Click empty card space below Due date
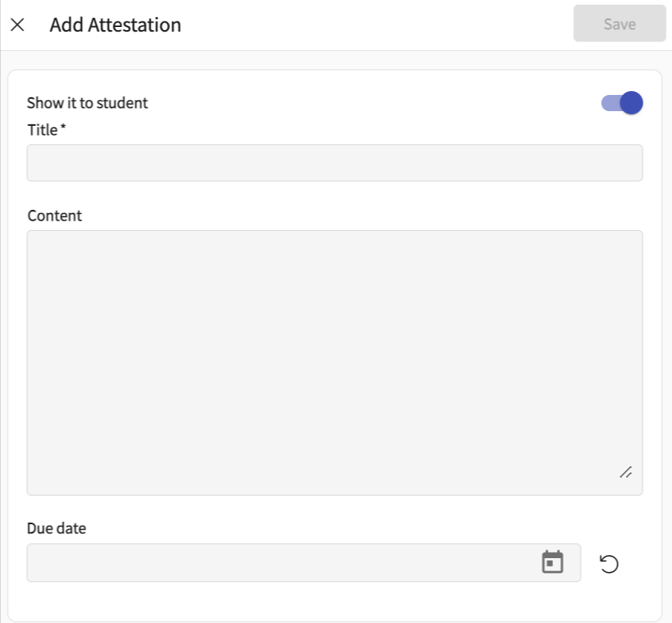The height and width of the screenshot is (623, 672). (x=334, y=602)
